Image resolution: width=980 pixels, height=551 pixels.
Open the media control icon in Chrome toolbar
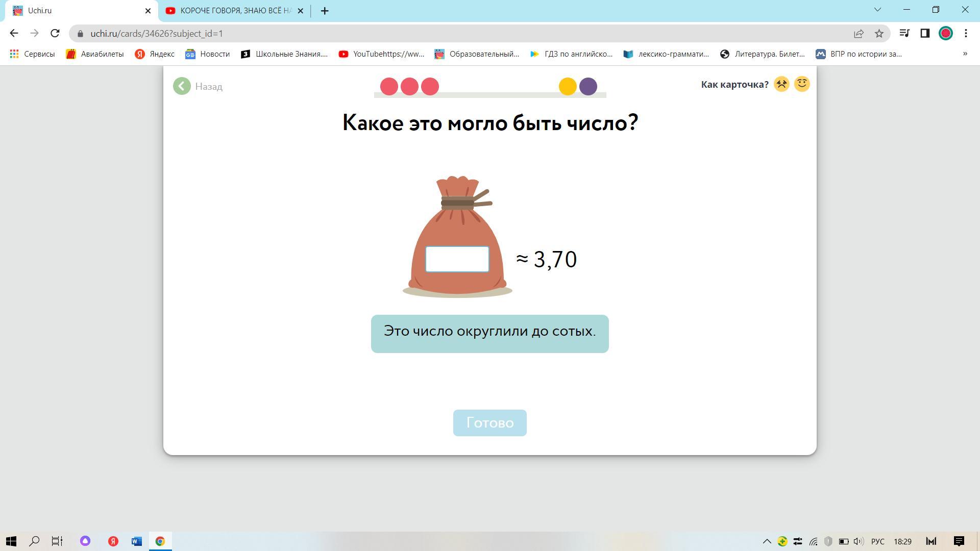[904, 34]
